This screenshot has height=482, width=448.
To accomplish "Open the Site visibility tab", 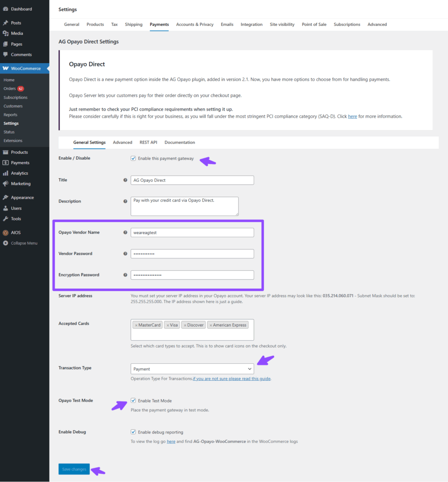I will 282,24.
